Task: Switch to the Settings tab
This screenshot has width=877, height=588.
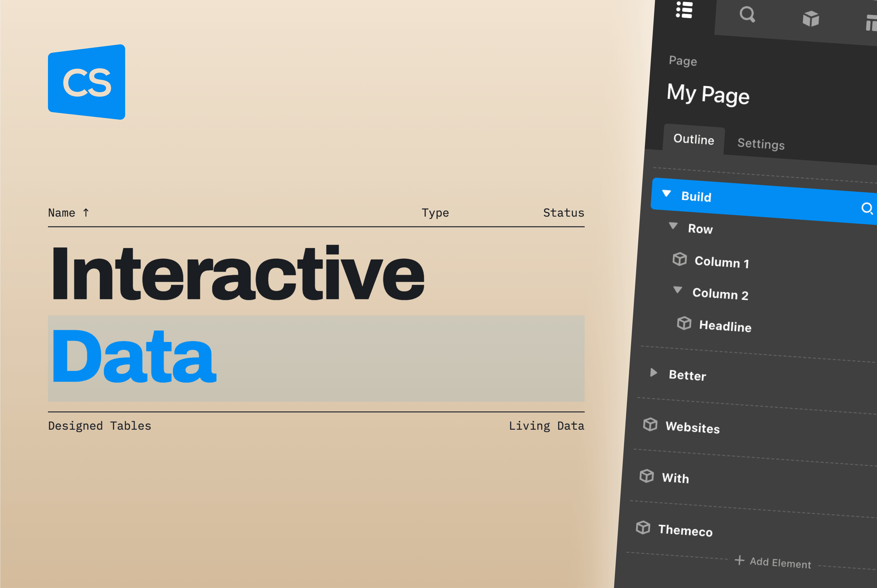Action: tap(761, 144)
